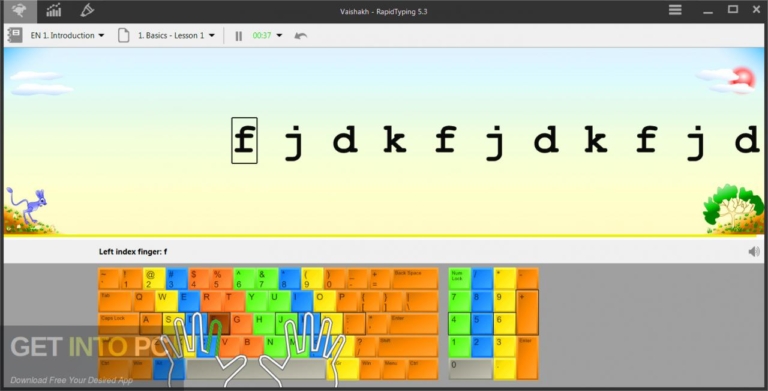Click the Tab key on virtual keyboard
Viewport: 768px width, 391px height.
[115, 301]
